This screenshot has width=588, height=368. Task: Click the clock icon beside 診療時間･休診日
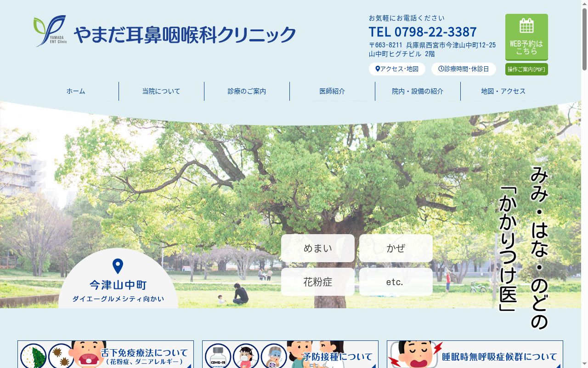[x=441, y=69]
